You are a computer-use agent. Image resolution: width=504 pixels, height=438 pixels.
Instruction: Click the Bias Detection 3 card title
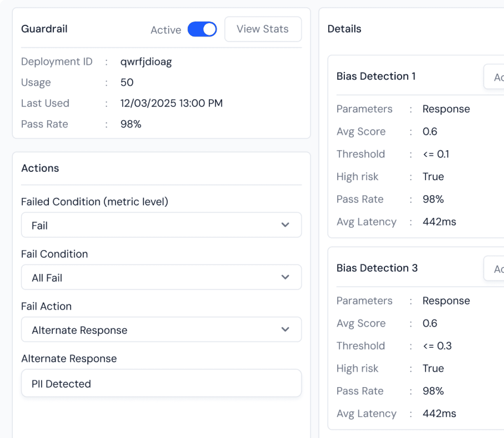(377, 268)
